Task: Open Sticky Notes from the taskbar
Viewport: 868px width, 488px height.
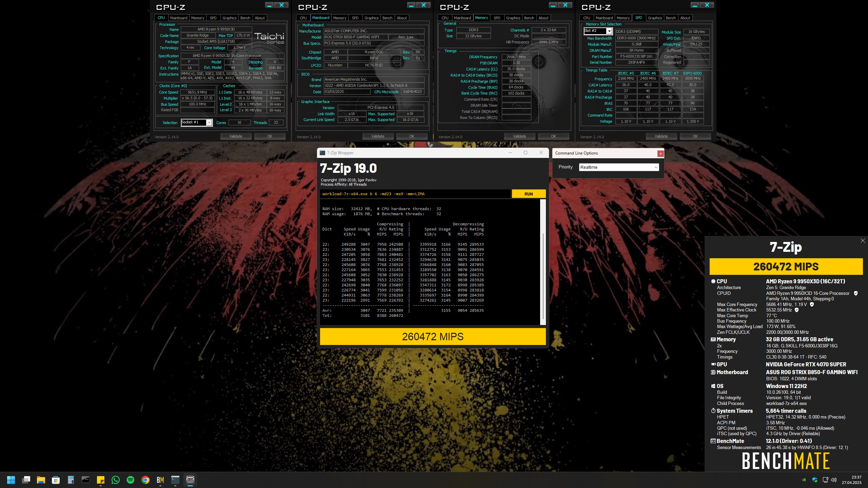Action: [x=101, y=480]
